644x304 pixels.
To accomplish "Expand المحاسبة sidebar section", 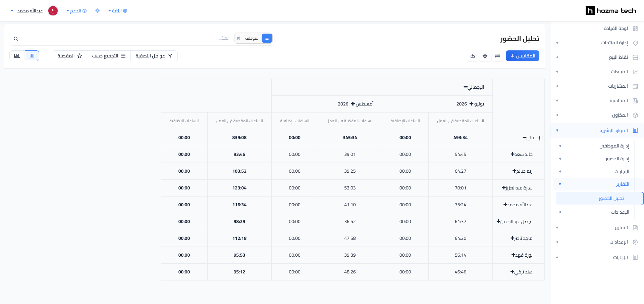I will click(x=597, y=101).
